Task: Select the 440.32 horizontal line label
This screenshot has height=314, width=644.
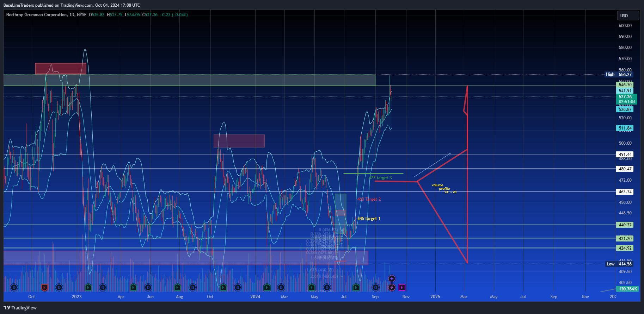Action: coord(625,225)
